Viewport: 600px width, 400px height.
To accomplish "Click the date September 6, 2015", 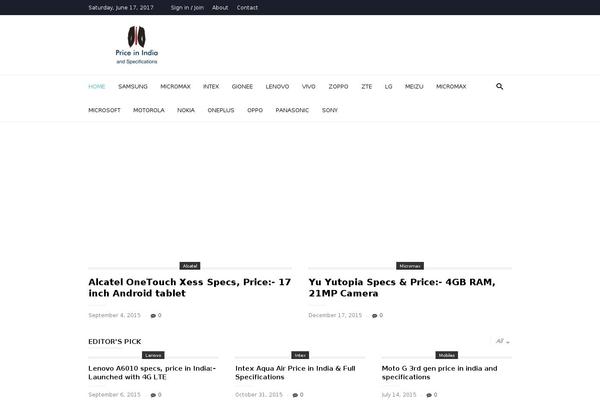I will (x=114, y=395).
